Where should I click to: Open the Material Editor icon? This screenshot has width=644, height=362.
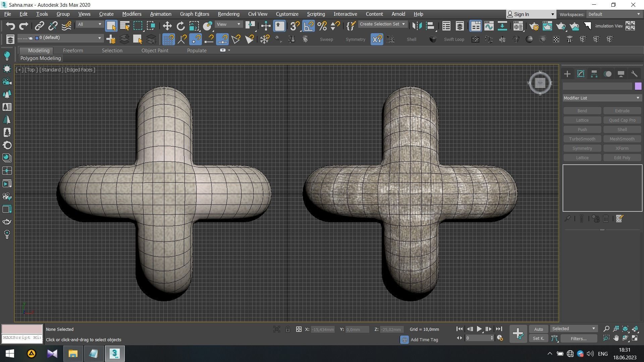coord(518,26)
